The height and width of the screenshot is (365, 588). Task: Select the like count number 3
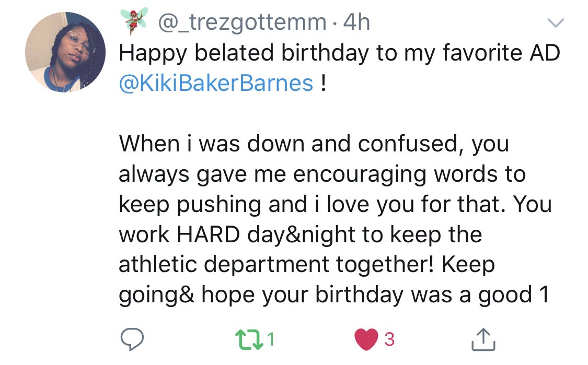click(389, 339)
